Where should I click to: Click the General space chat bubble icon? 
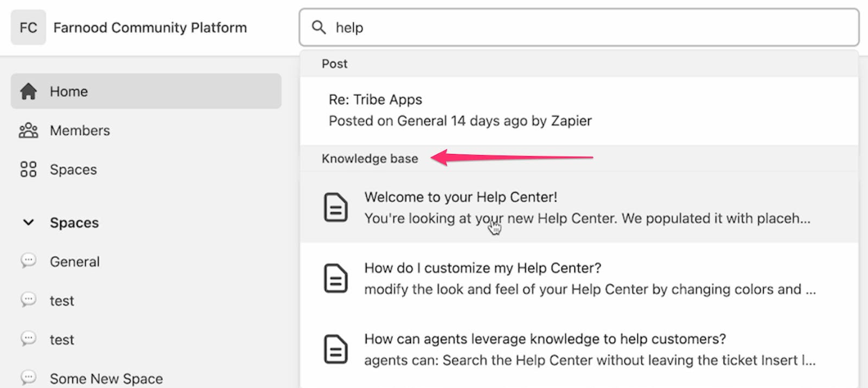point(28,261)
